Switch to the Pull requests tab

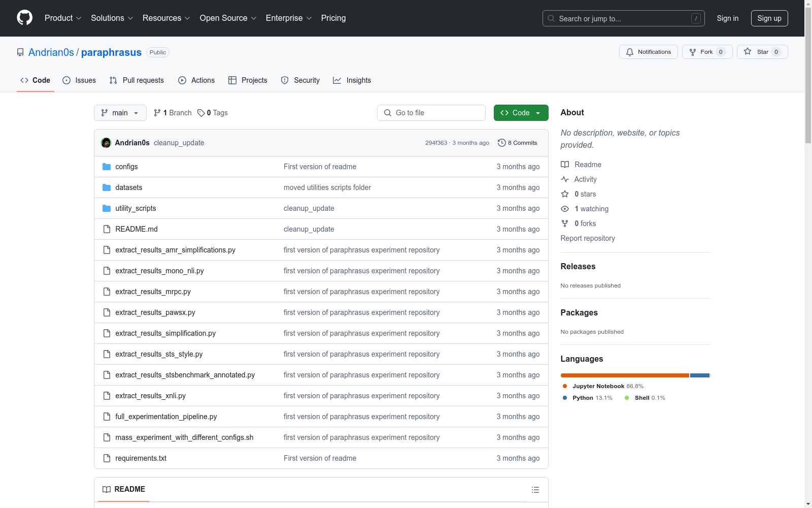(x=137, y=80)
